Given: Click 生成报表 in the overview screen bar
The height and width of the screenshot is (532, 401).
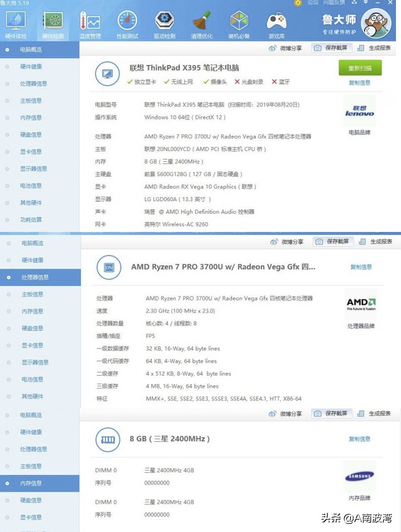Looking at the screenshot, I should 374,48.
